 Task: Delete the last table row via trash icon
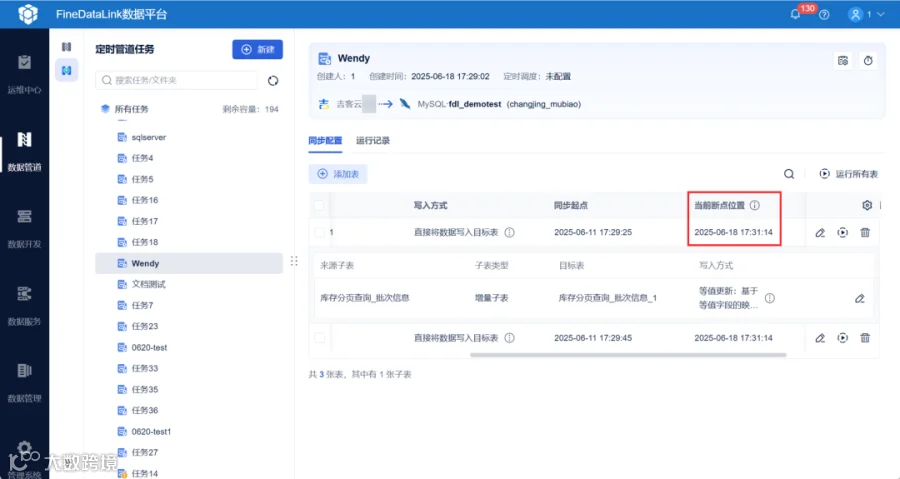865,338
